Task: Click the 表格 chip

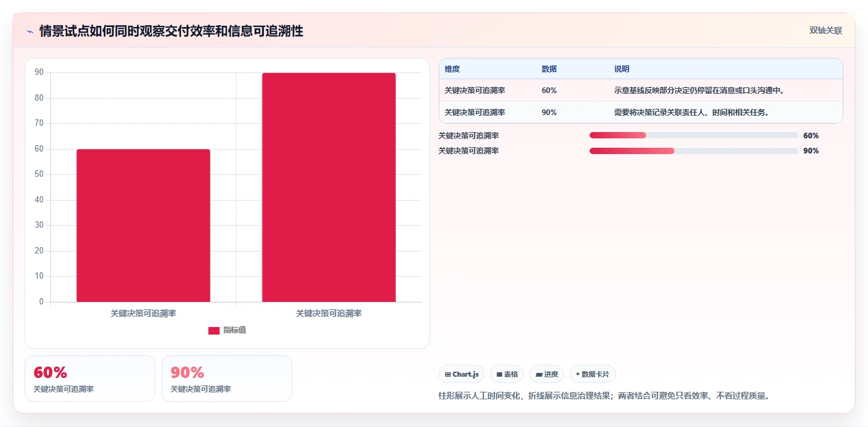Action: pyautogui.click(x=507, y=374)
